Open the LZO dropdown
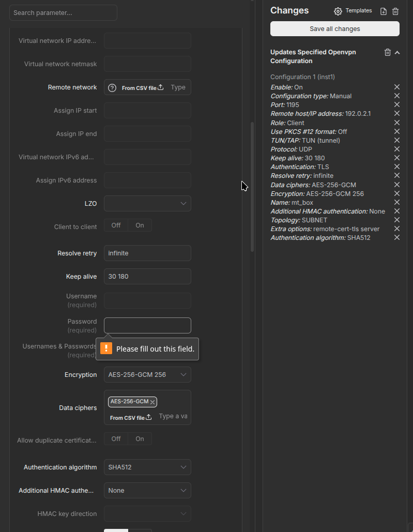The width and height of the screenshot is (413, 532). 147,204
